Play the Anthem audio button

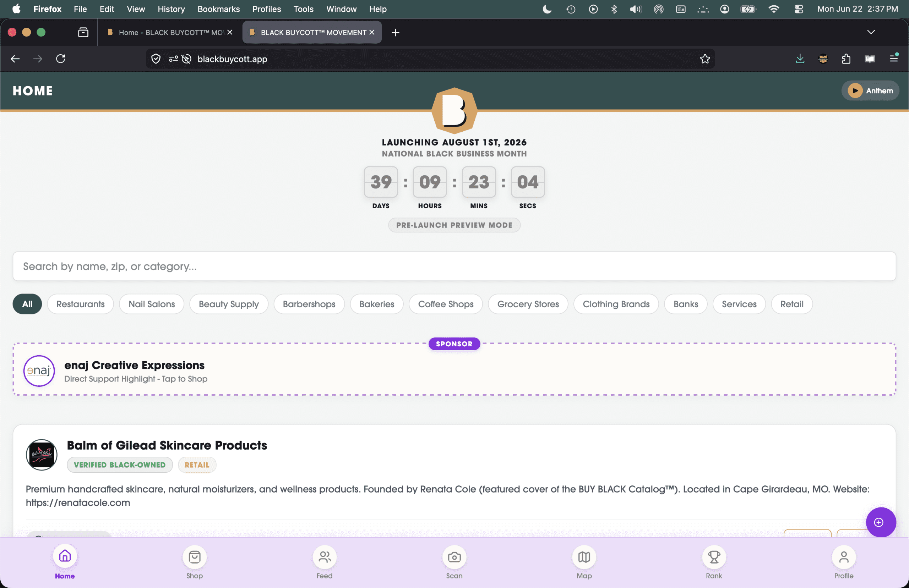(870, 91)
